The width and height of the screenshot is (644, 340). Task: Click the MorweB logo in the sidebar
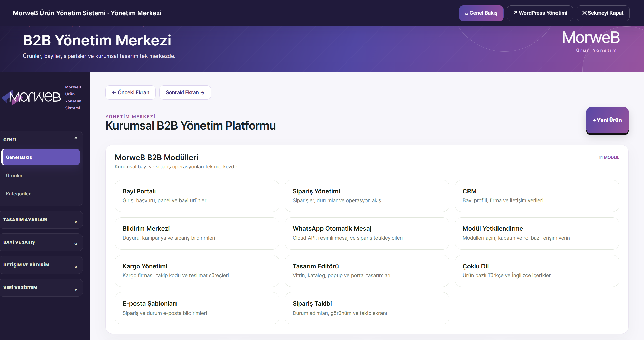click(31, 97)
